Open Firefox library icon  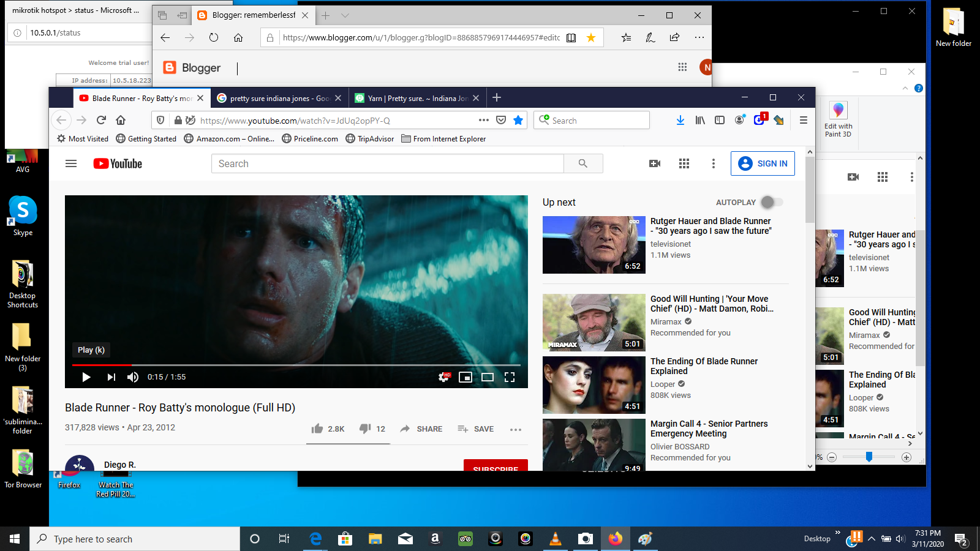(700, 120)
